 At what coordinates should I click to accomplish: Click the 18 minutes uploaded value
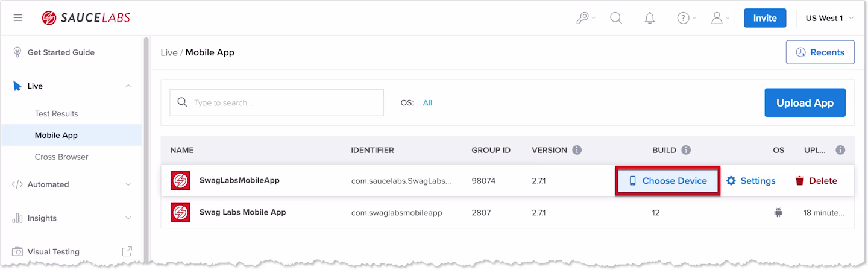tap(824, 213)
